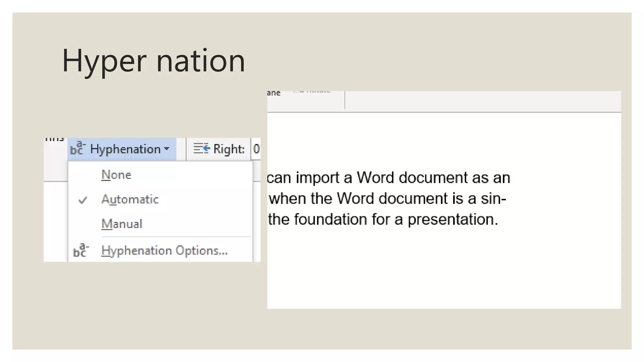Click the Automatic checkmark indicator
644x362 pixels.
point(83,200)
